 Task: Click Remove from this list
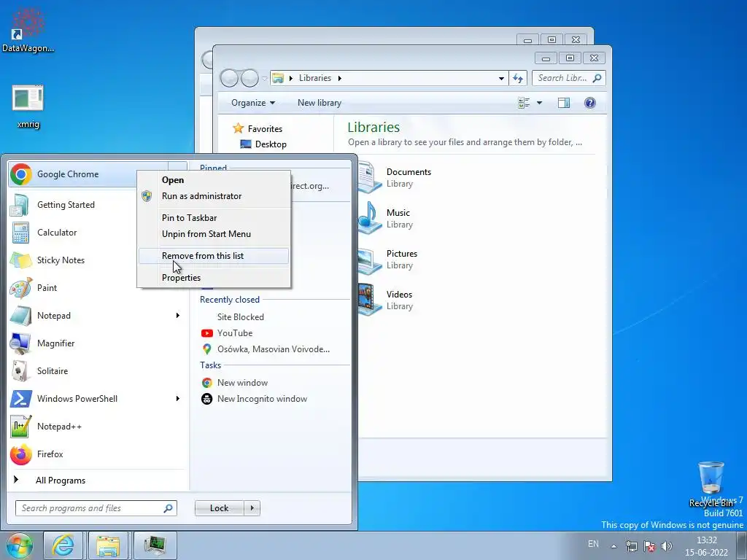point(214,256)
